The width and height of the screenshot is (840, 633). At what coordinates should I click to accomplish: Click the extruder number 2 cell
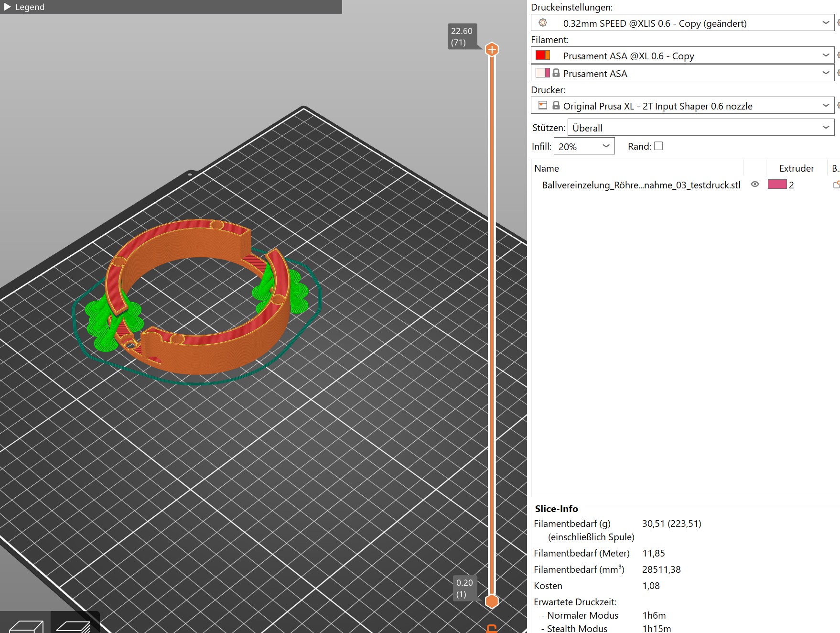tap(792, 185)
